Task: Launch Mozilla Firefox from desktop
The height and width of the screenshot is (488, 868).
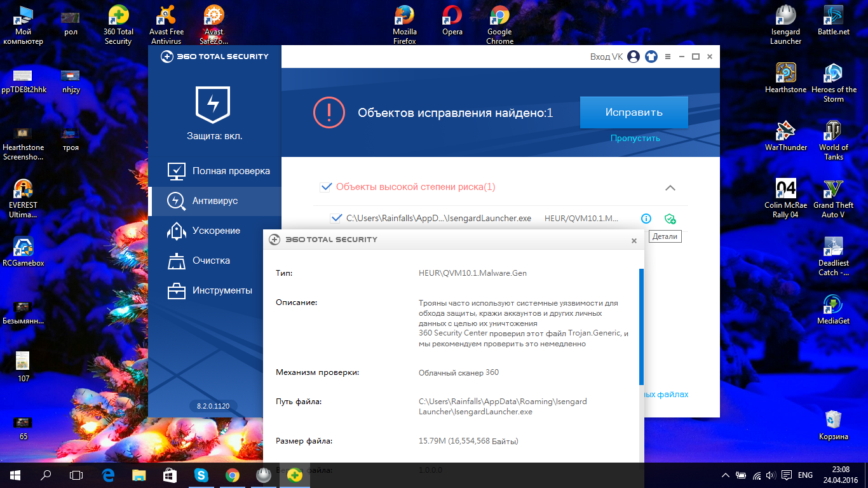Action: pos(404,25)
